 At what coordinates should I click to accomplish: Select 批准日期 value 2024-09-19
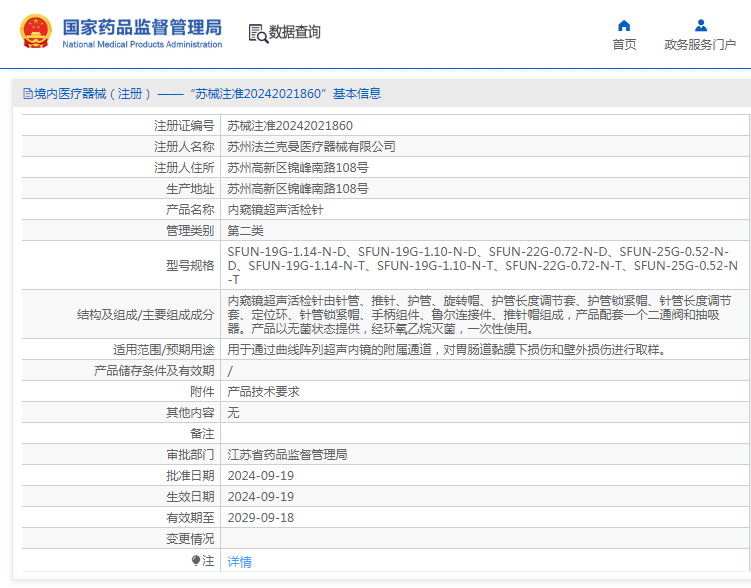click(x=261, y=476)
